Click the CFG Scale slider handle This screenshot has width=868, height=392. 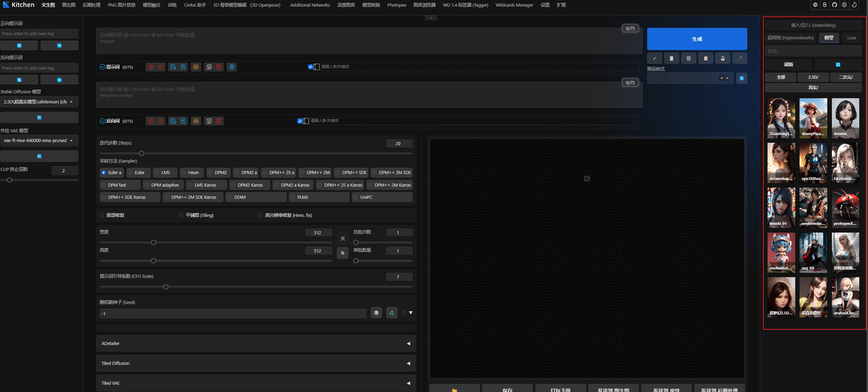click(166, 287)
